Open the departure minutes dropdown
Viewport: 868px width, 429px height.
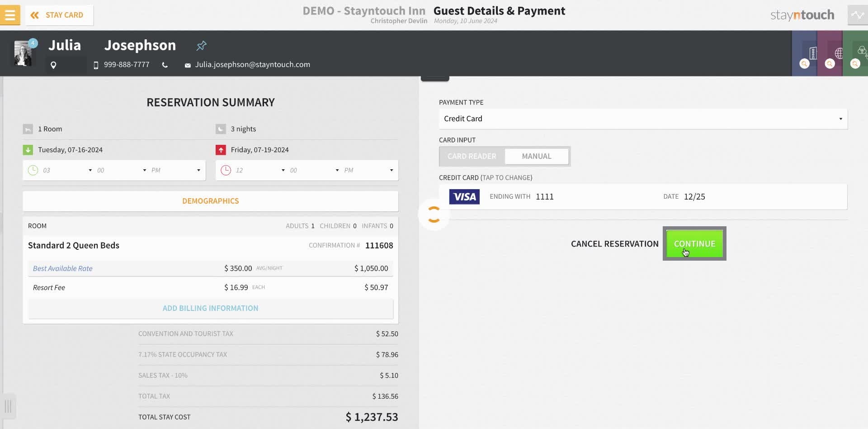314,170
